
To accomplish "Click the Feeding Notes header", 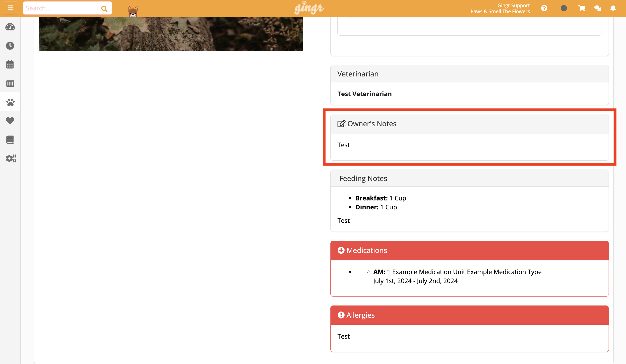I will [x=470, y=178].
